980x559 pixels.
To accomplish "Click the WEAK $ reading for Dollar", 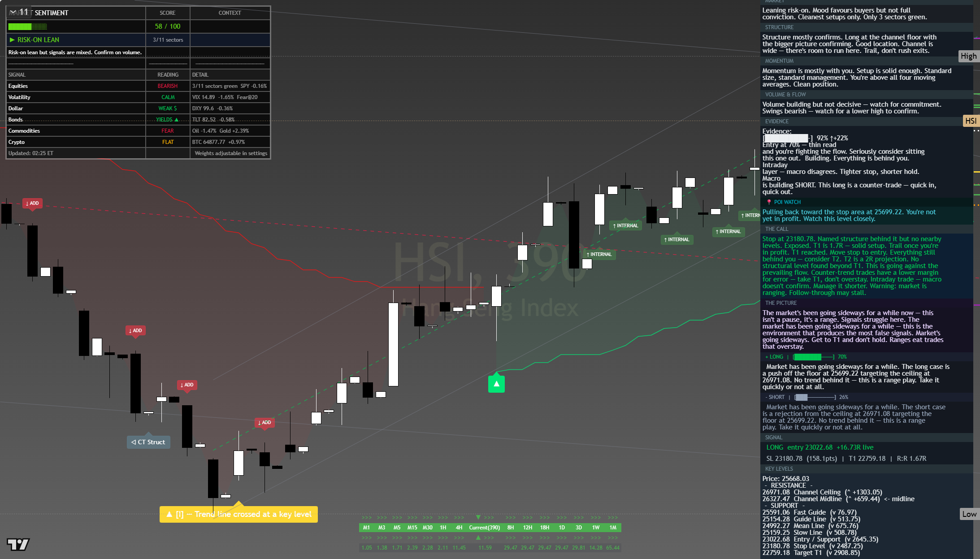I will (168, 108).
